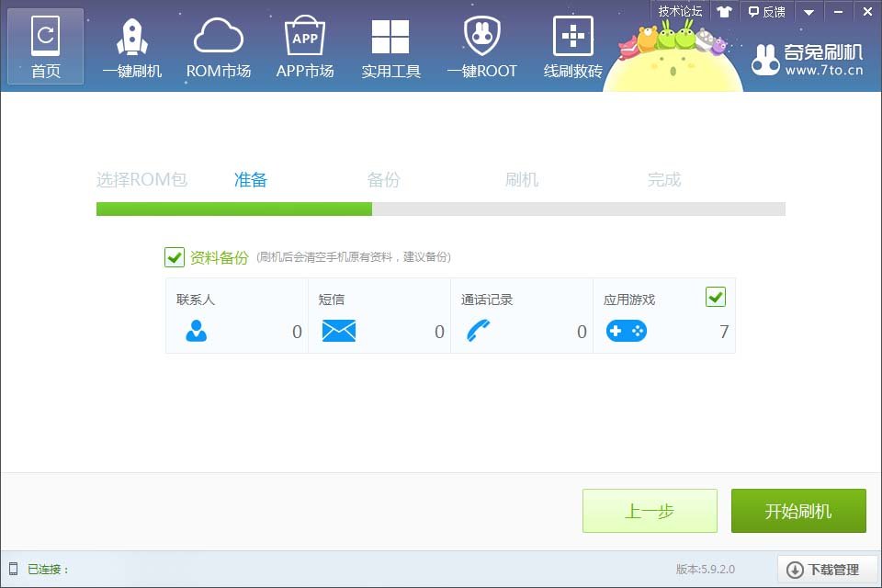Image resolution: width=882 pixels, height=588 pixels.
Task: Go back using the 上一步 button
Action: [650, 511]
